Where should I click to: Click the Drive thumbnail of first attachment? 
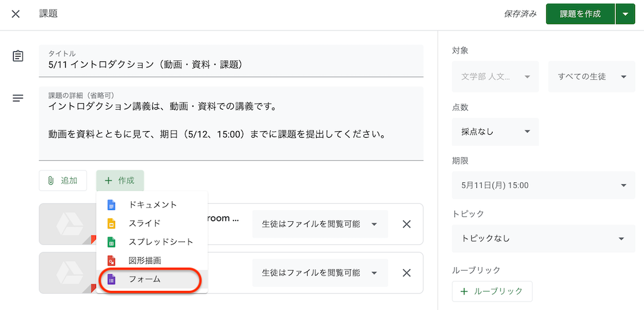(67, 224)
